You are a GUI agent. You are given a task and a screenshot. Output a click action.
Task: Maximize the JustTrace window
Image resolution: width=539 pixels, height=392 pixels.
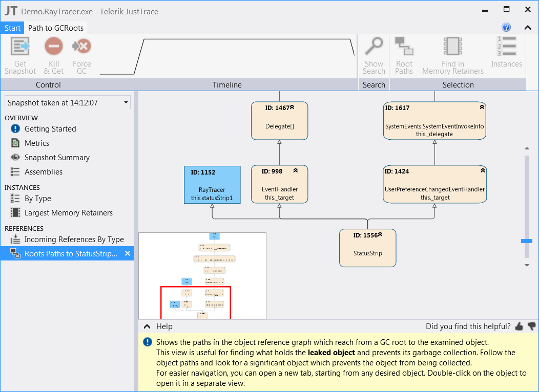pos(506,9)
